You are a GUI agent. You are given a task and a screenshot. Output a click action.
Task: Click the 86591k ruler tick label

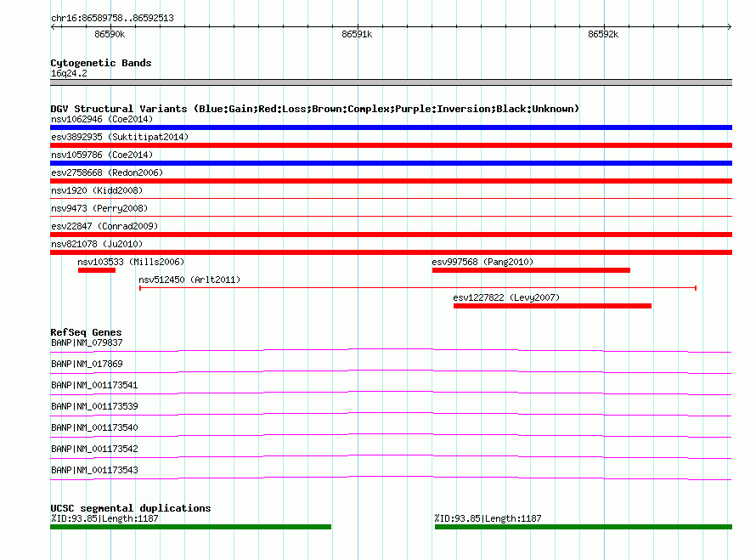tap(357, 34)
